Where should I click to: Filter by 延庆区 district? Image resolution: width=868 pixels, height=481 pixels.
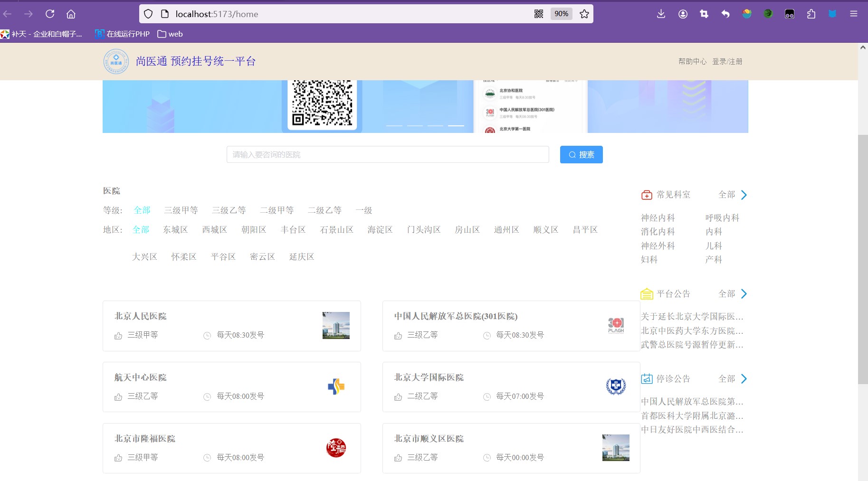(x=302, y=257)
